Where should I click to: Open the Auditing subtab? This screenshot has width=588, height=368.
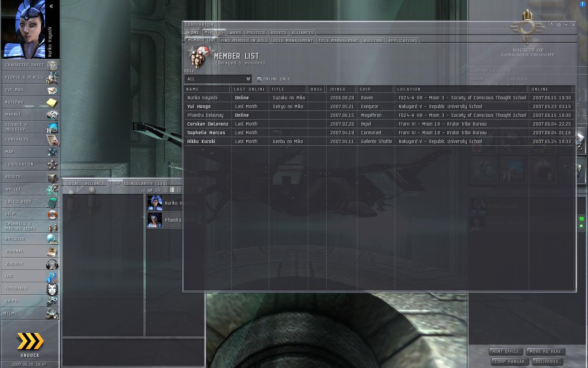pos(373,40)
